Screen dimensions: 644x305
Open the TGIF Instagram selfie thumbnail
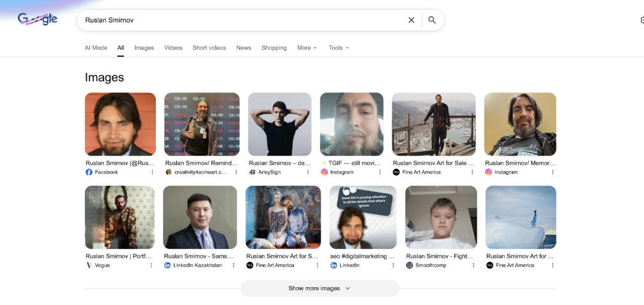[x=351, y=124]
